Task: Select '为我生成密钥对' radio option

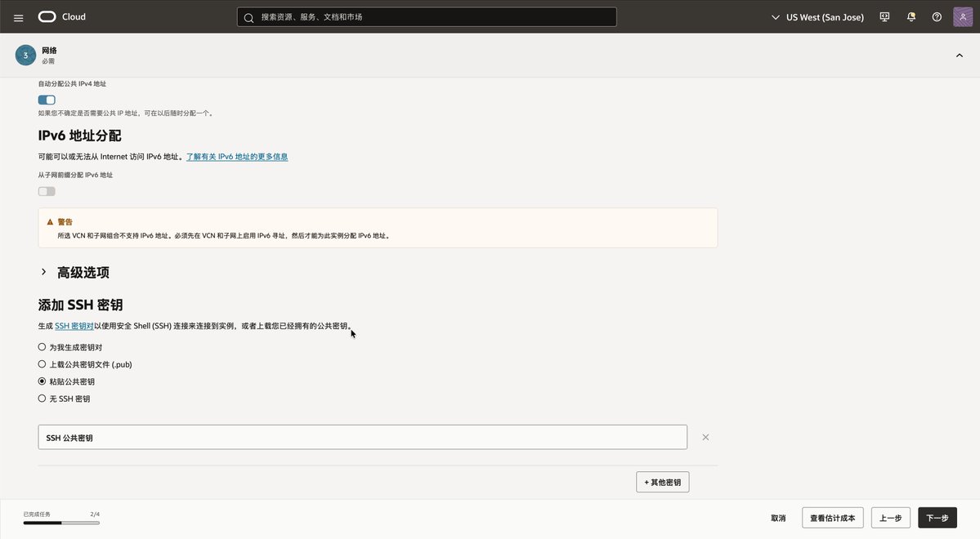Action: coord(42,346)
